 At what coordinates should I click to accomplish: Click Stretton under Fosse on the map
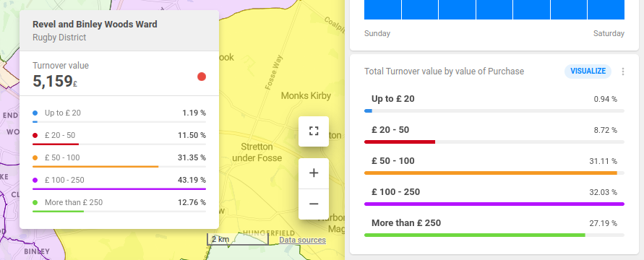point(257,152)
